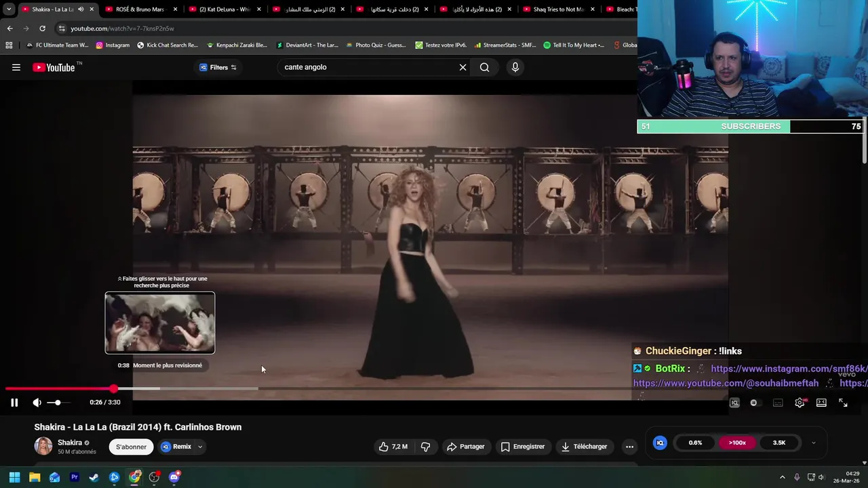Open the Kick Chat Search Re... bookmark

167,45
